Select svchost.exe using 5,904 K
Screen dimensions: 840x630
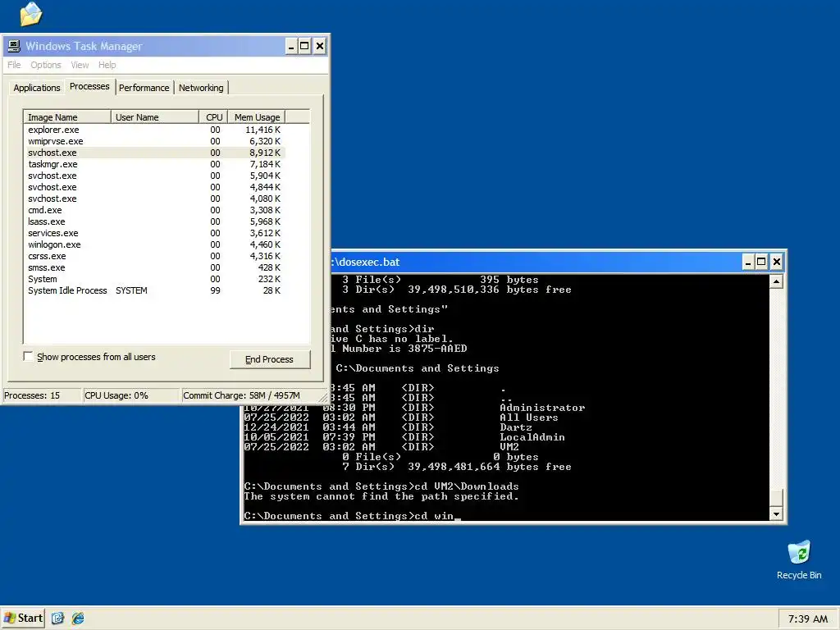point(154,176)
